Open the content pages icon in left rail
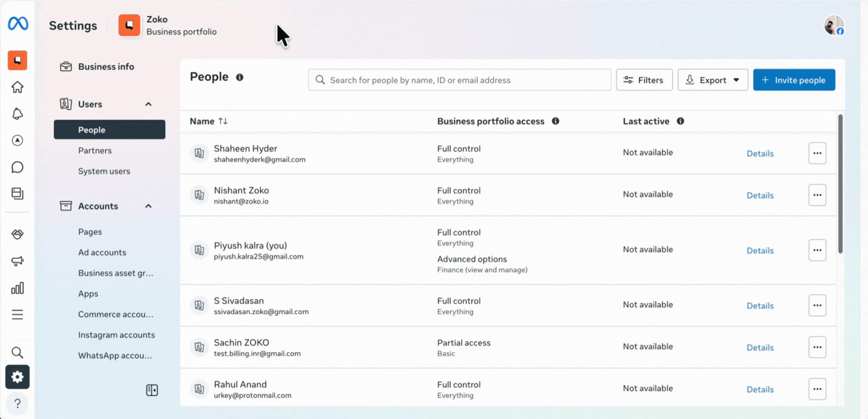Image resolution: width=868 pixels, height=419 pixels. pyautogui.click(x=18, y=194)
